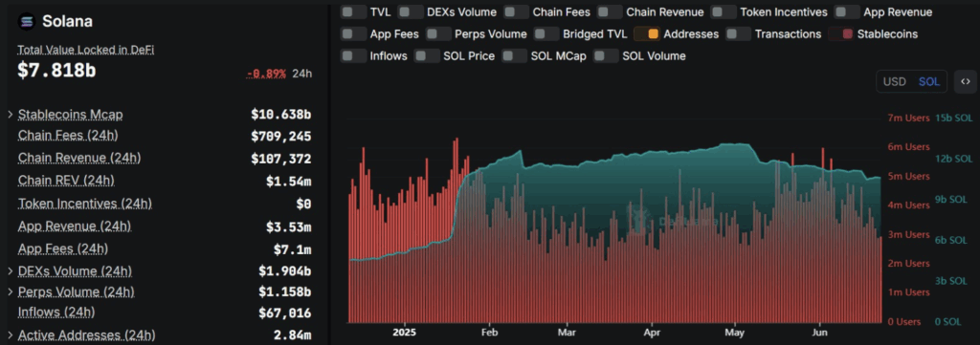Enable the App Fees series
The image size is (980, 345).
tap(354, 33)
